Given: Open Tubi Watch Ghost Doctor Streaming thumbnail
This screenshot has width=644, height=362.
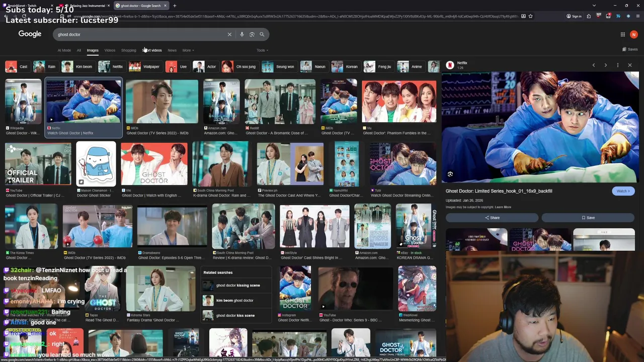Looking at the screenshot, I should [403, 164].
